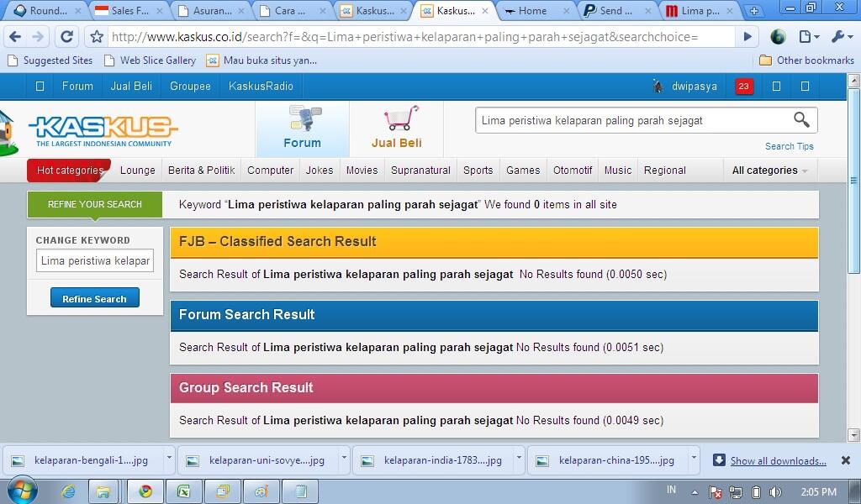Close the downloads bar
This screenshot has width=861, height=504.
pyautogui.click(x=846, y=460)
